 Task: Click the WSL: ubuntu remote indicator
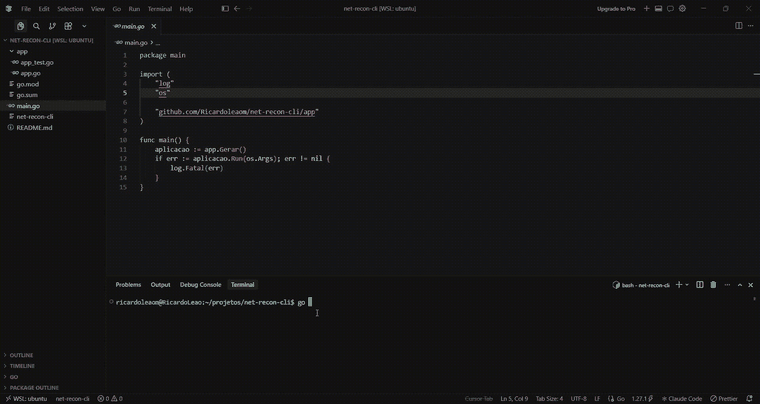point(26,399)
